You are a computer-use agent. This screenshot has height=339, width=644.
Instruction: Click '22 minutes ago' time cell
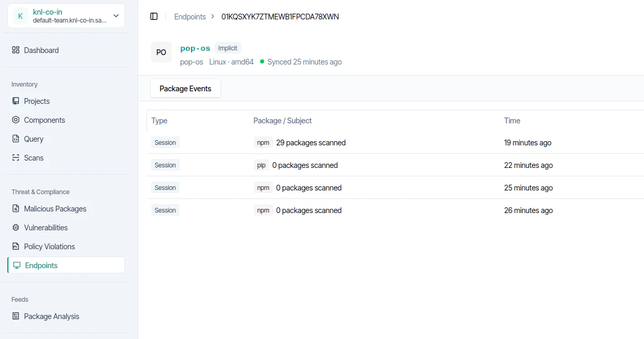click(x=528, y=165)
